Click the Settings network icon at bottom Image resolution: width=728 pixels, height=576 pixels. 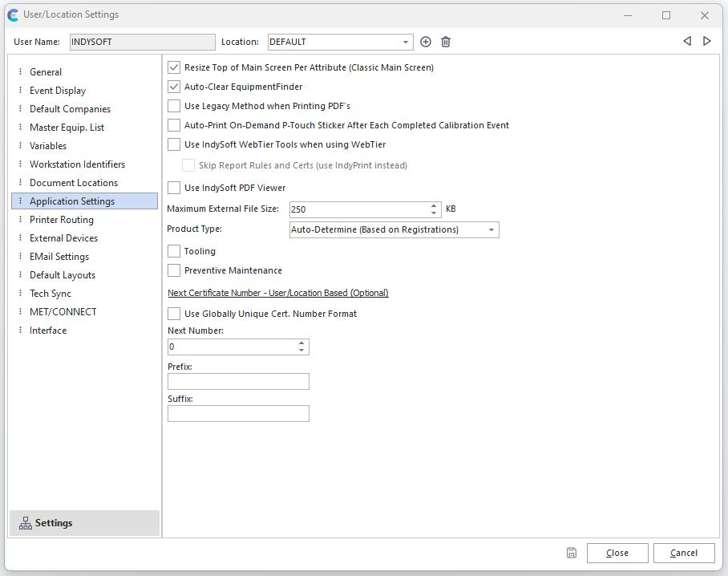point(26,523)
